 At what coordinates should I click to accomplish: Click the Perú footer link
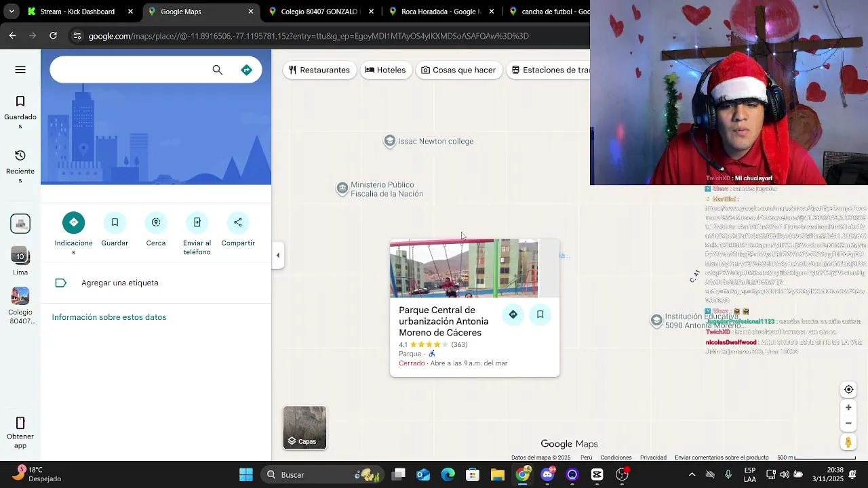coord(586,457)
